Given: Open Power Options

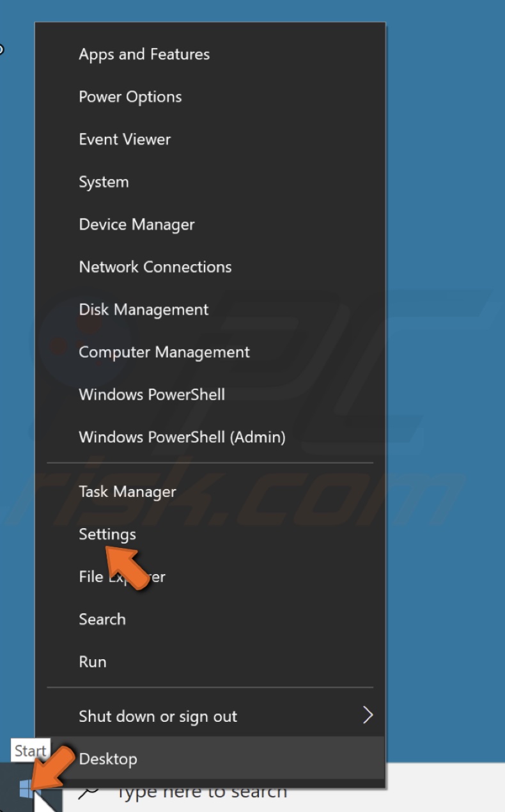Looking at the screenshot, I should click(x=130, y=97).
